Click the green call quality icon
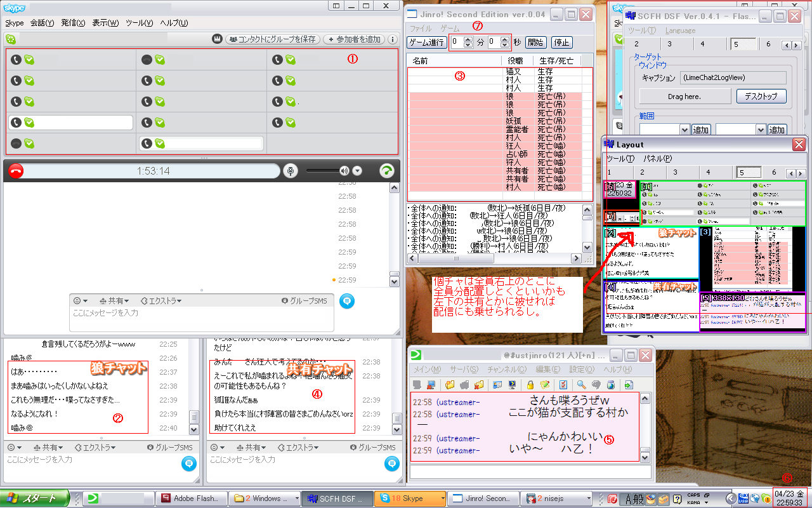This screenshot has width=812, height=508. [x=387, y=171]
